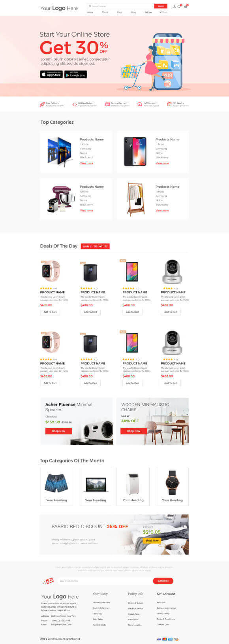
Task: Tap the App Store download badge
Action: [51, 74]
